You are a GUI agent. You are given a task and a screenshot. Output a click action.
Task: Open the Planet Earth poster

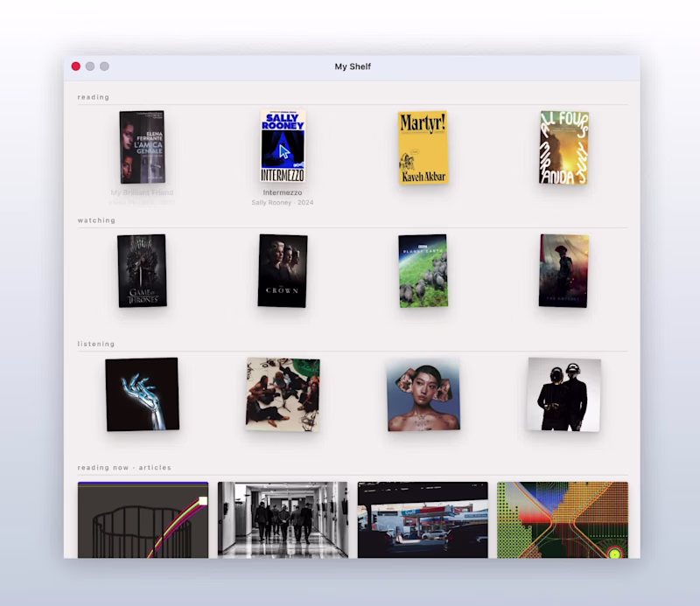tap(423, 271)
